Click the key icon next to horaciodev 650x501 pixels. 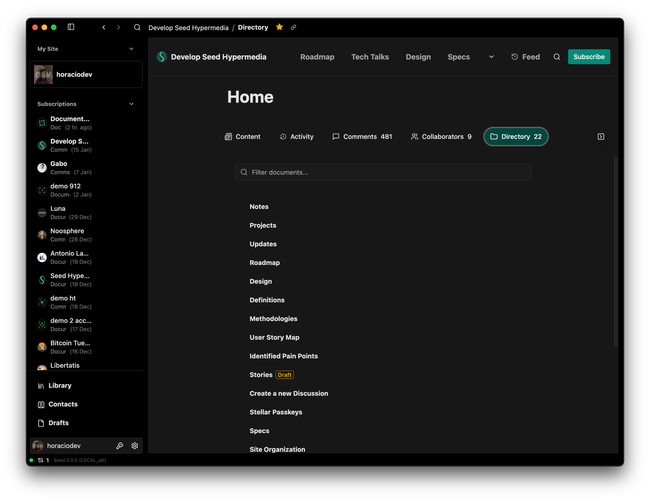click(120, 446)
